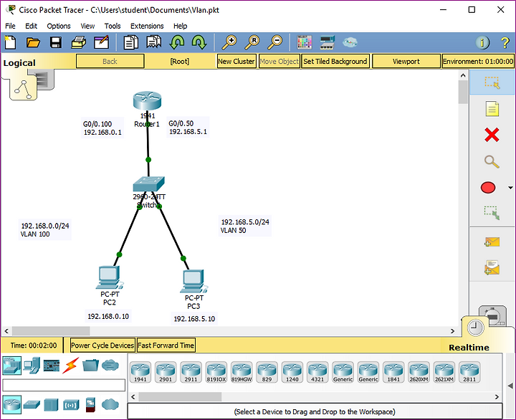Click the yellow question mark help icon
The image size is (516, 420).
[505, 42]
